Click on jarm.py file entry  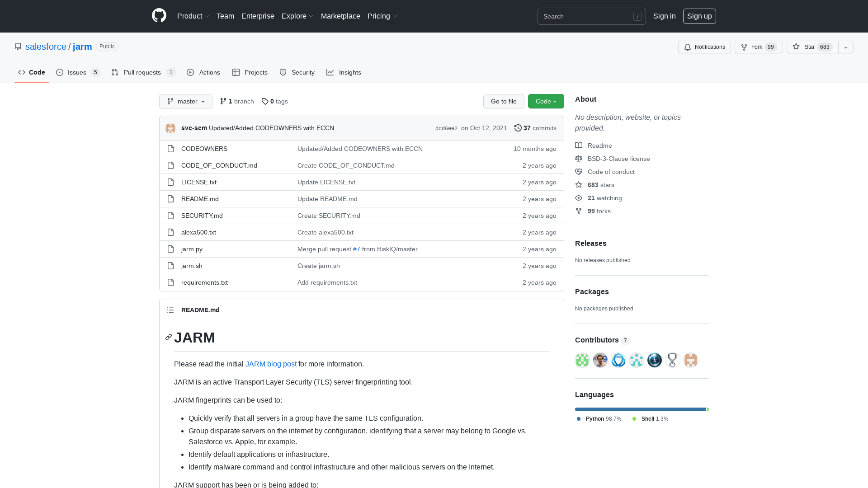click(191, 249)
